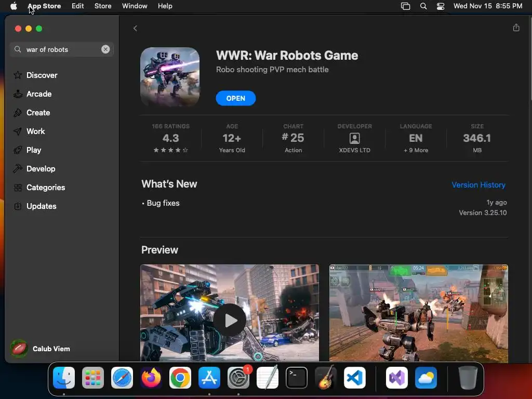Open the cloud weather app in Dock
The height and width of the screenshot is (399, 532).
426,378
